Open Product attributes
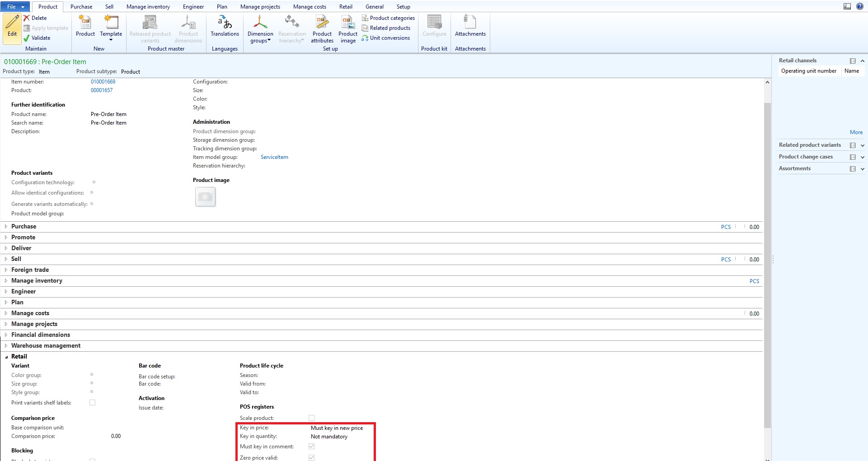Viewport: 868px width, 461px height. tap(322, 29)
